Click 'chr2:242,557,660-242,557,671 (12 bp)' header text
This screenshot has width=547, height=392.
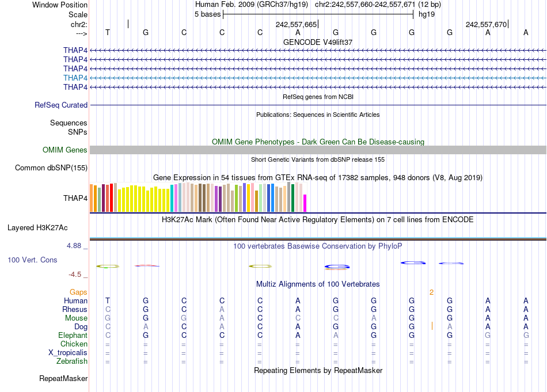pos(378,5)
